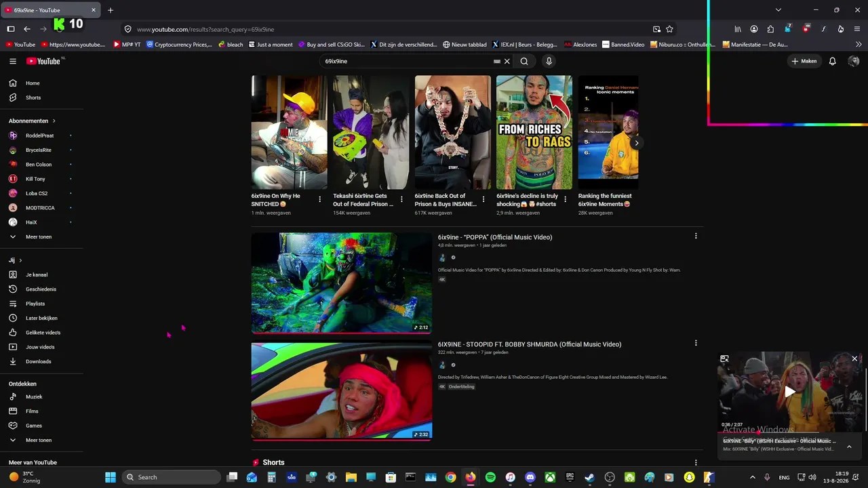Click the browser address bar
868x488 pixels.
390,29
